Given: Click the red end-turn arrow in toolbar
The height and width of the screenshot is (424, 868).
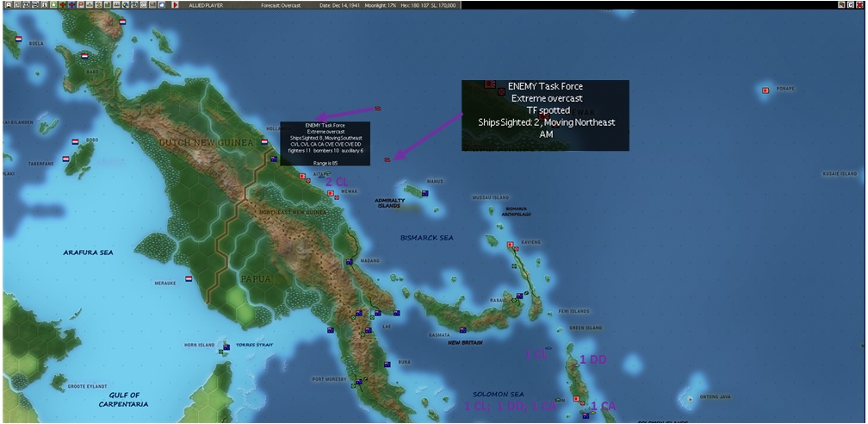Looking at the screenshot, I should pyautogui.click(x=176, y=4).
